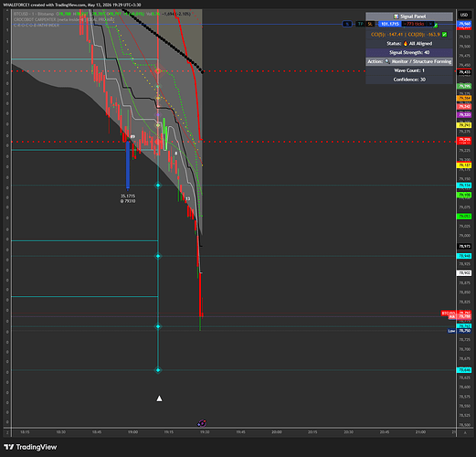
Task: Open the TradingView logo link
Action: coord(30,447)
